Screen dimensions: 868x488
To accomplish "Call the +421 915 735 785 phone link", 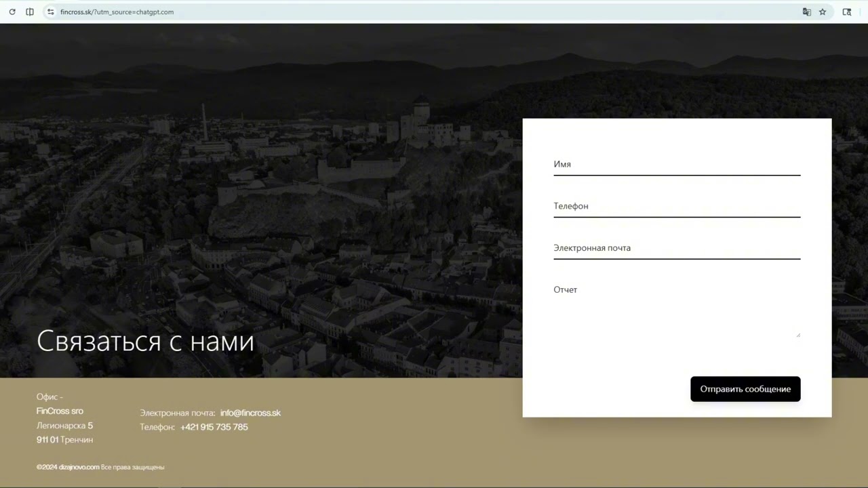I will click(x=214, y=427).
